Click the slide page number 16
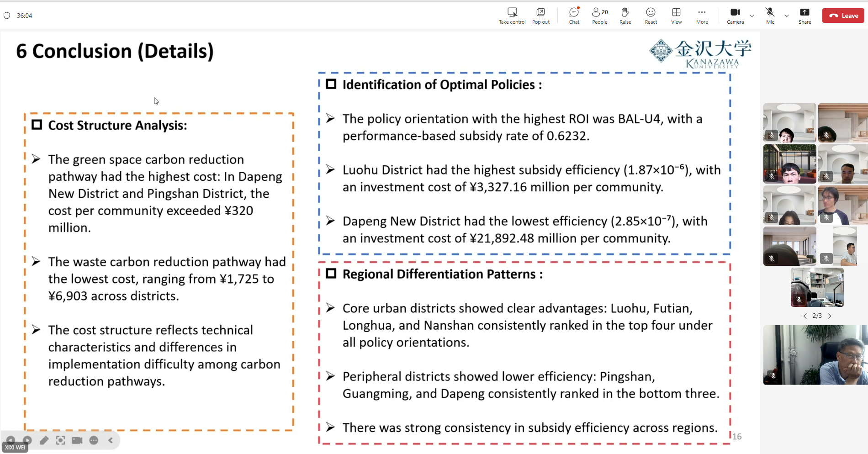868x454 pixels. point(737,437)
